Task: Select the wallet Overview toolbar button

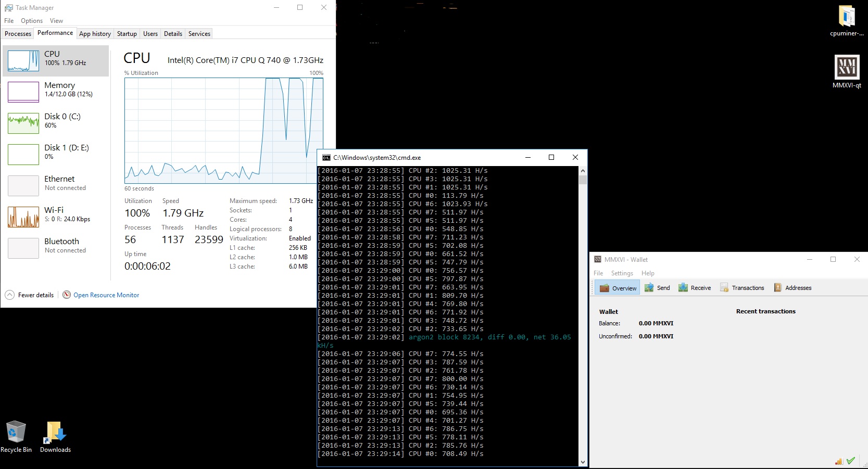Action: coord(618,288)
